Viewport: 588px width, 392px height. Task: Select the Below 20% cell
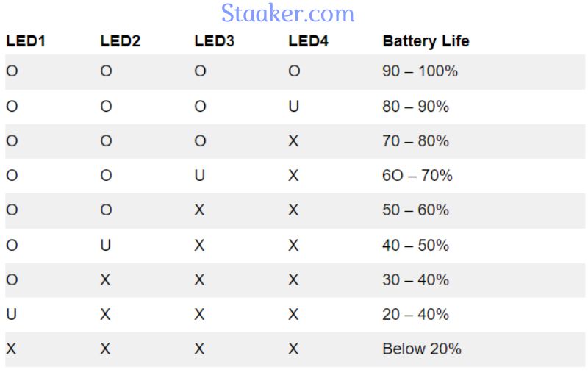click(422, 349)
